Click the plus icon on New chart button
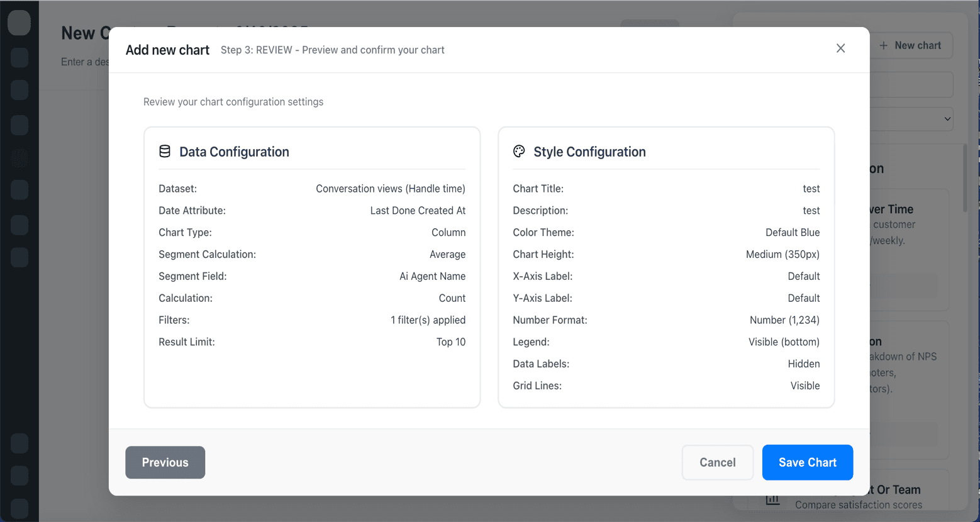The height and width of the screenshot is (522, 980). 884,45
